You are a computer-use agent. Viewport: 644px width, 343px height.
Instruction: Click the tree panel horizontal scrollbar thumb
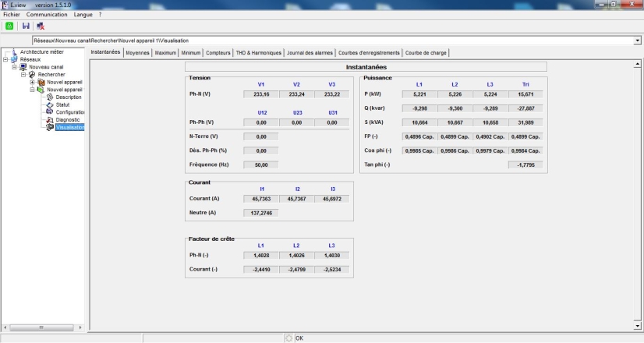pos(41,327)
